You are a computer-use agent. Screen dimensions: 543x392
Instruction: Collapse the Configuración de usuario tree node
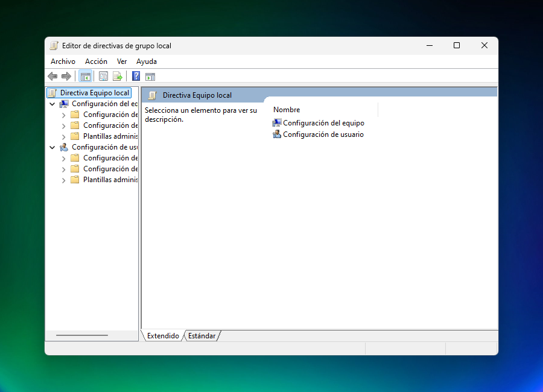click(52, 147)
